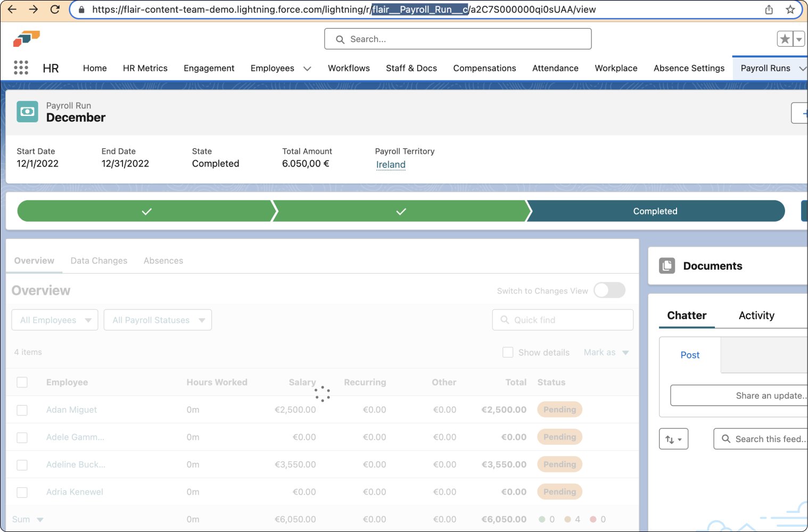
Task: Open the Ireland payroll territory link
Action: pos(390,164)
